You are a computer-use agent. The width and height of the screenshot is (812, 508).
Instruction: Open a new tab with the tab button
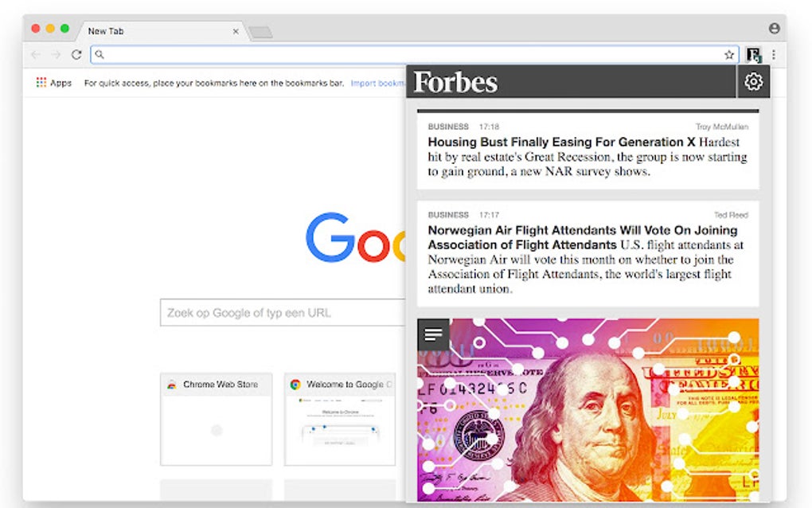(x=260, y=33)
